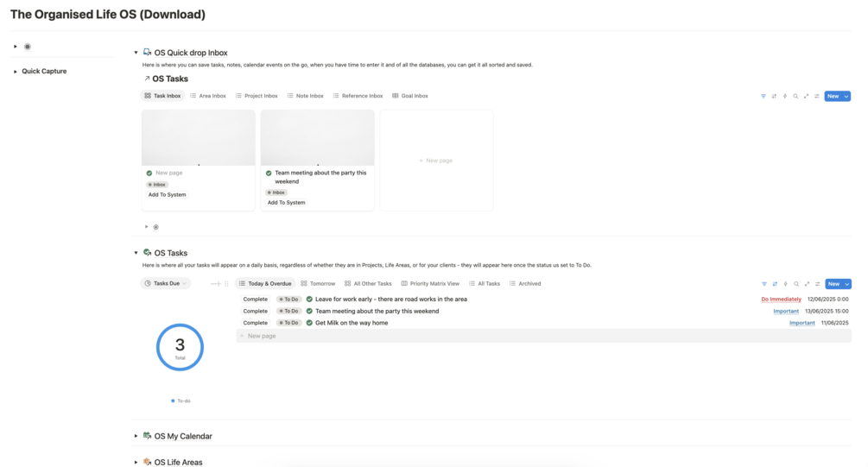Click Complete for Team meeting task

(x=255, y=311)
